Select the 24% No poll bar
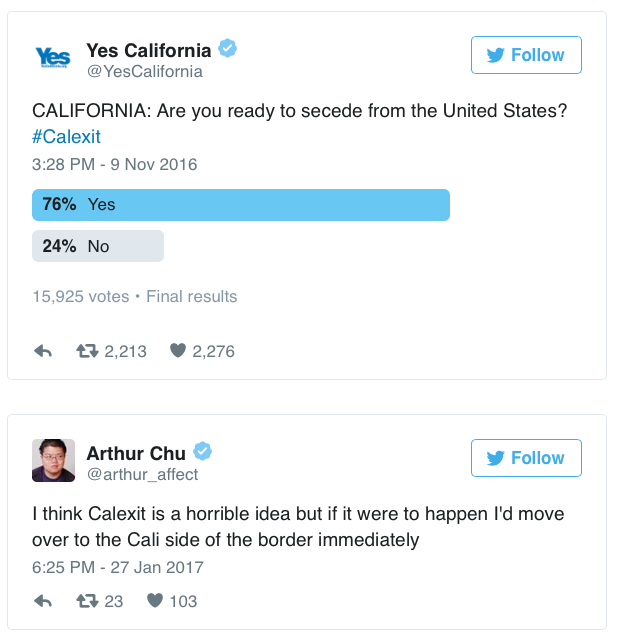 click(x=98, y=246)
